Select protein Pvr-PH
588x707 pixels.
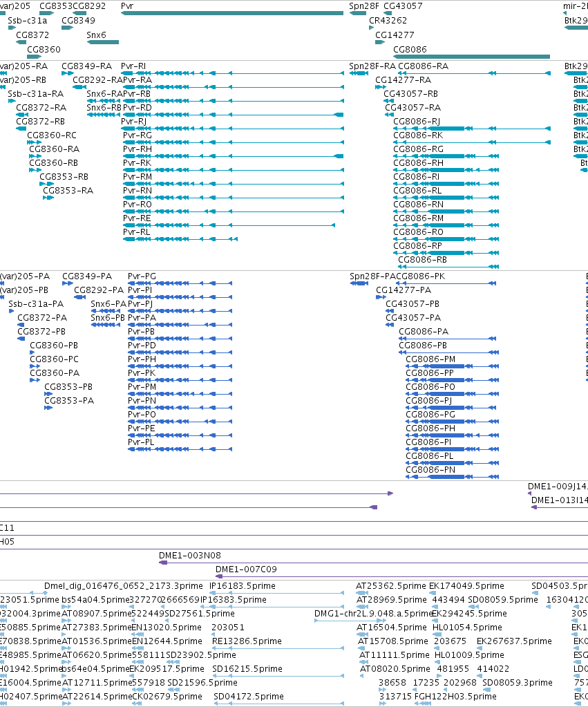[142, 359]
